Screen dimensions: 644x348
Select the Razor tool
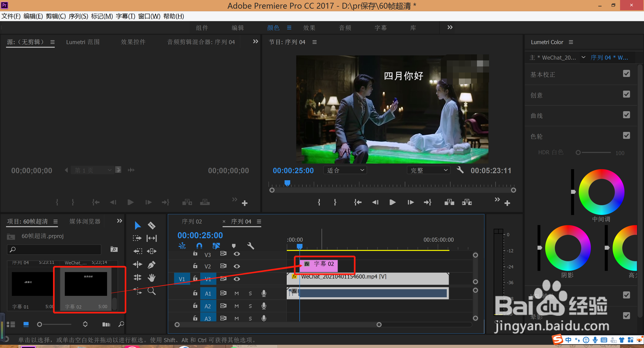pos(152,226)
